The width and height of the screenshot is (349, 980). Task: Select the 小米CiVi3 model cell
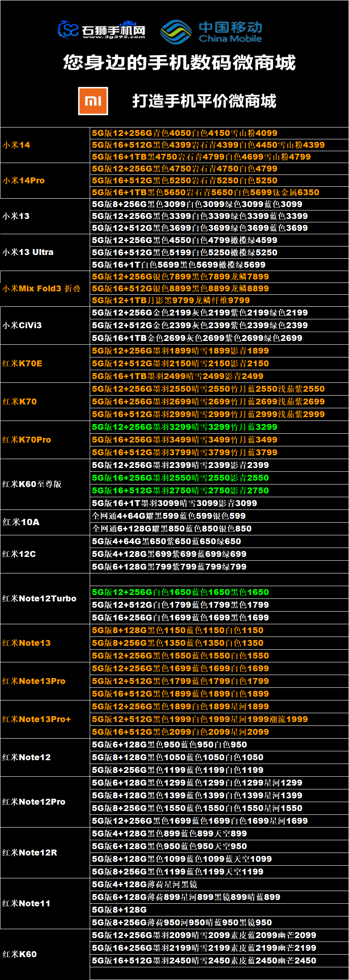[45, 325]
